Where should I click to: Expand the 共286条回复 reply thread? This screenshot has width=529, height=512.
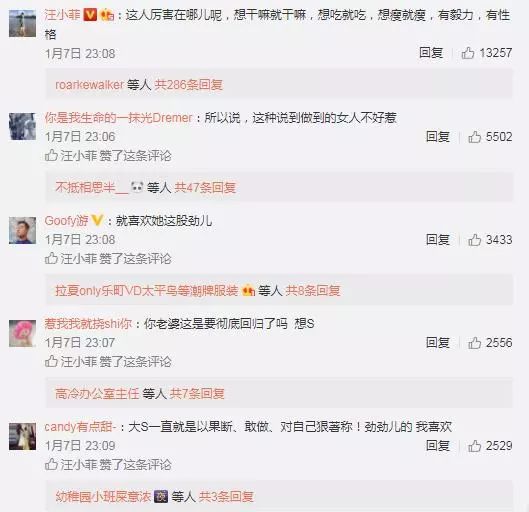pos(189,85)
